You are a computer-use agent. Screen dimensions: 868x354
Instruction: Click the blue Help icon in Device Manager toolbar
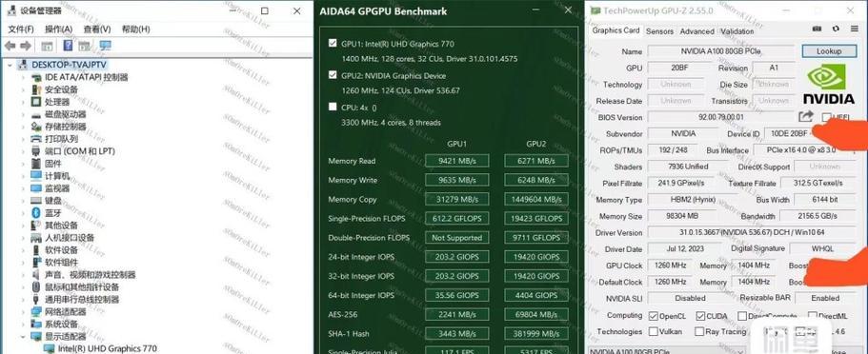[x=68, y=46]
